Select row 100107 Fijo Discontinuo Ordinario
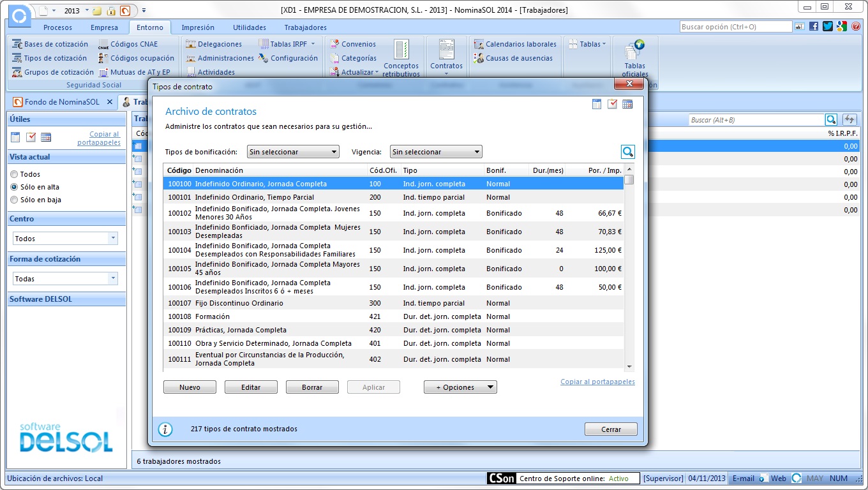Screen dimensions: 868x490 (394, 303)
